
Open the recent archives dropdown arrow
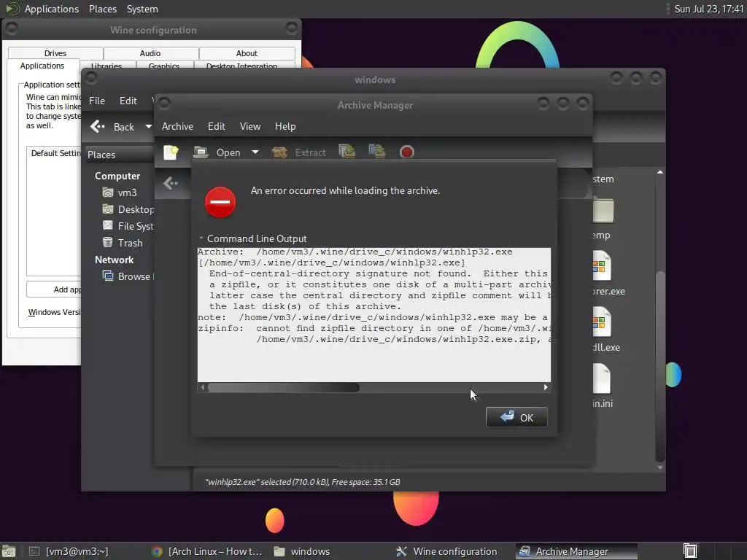tap(255, 152)
